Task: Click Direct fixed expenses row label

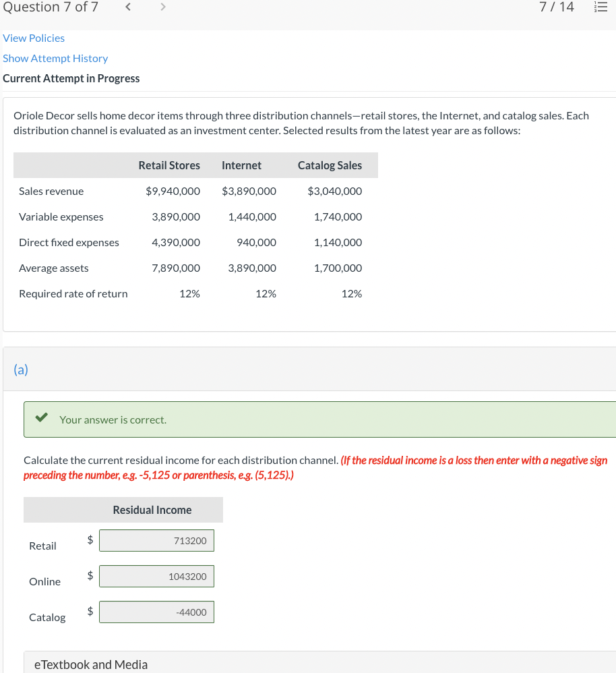Action: [x=69, y=243]
